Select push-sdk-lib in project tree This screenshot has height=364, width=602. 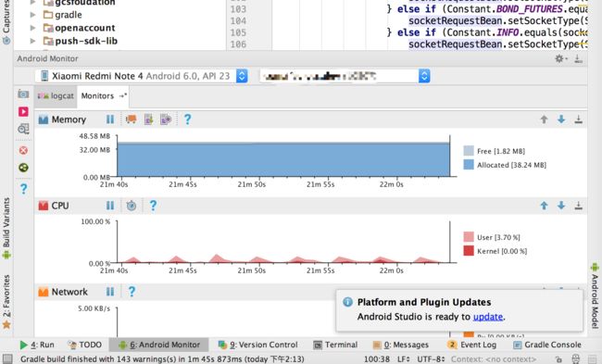coord(86,41)
